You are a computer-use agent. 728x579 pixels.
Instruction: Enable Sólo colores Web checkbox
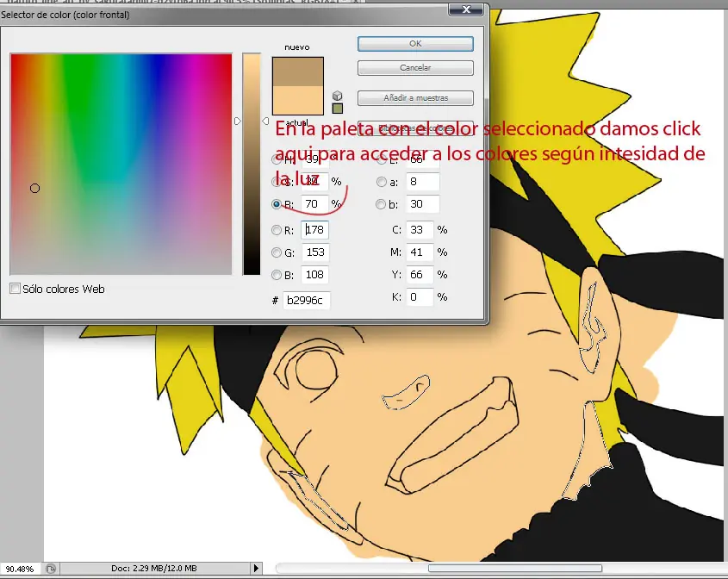coord(15,289)
